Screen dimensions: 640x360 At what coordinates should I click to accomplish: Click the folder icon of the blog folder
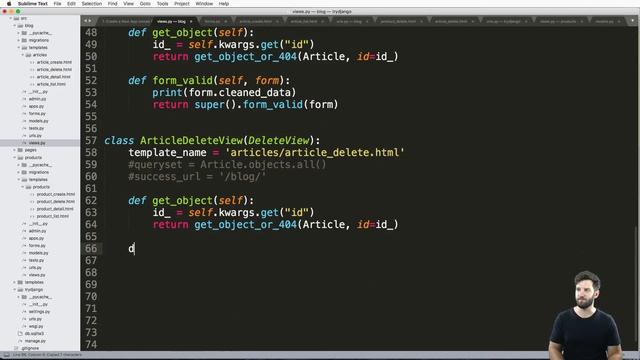click(20, 26)
